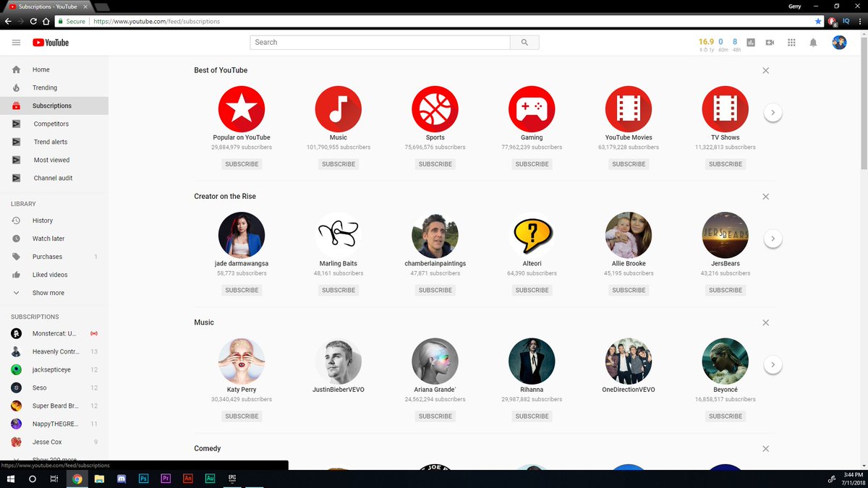Select Subscriptions in sidebar
This screenshot has height=488, width=868.
(54, 106)
